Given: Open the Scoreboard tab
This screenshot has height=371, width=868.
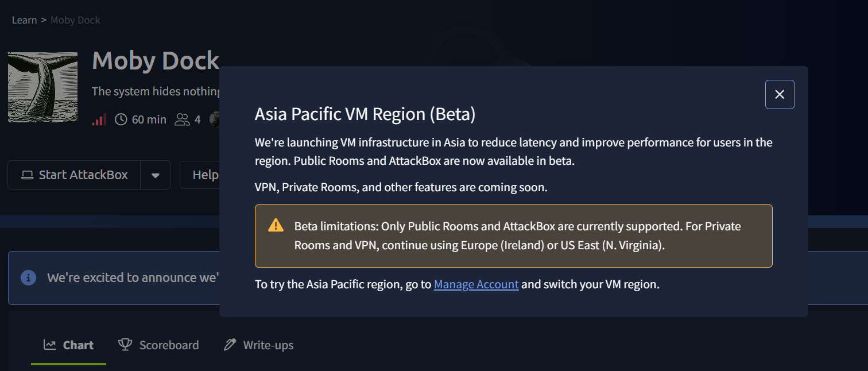Looking at the screenshot, I should (x=158, y=345).
